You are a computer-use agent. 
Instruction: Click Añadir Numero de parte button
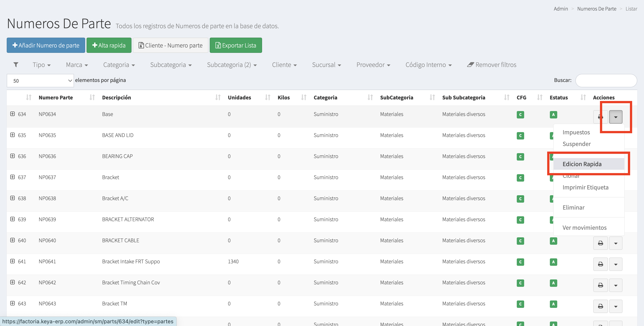[x=46, y=45]
